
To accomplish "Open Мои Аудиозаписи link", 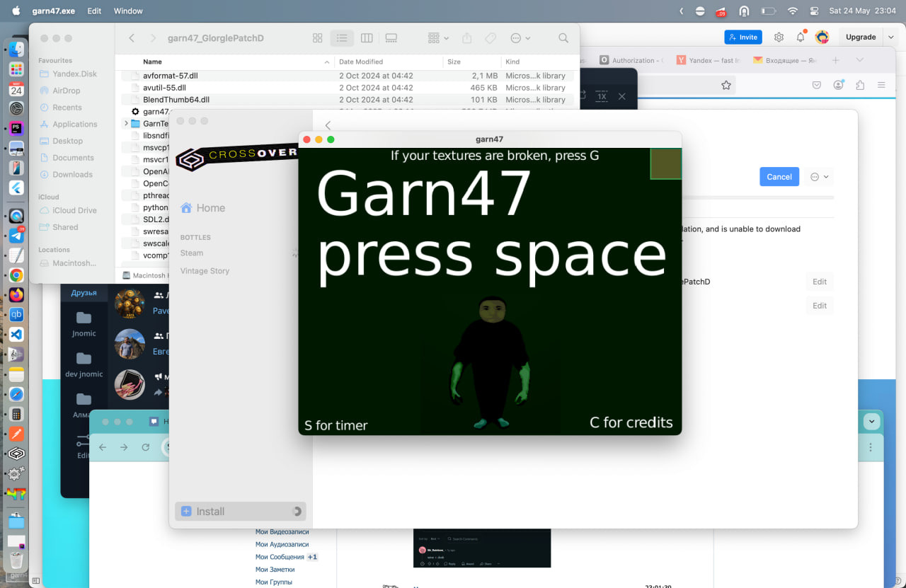I will [x=282, y=544].
